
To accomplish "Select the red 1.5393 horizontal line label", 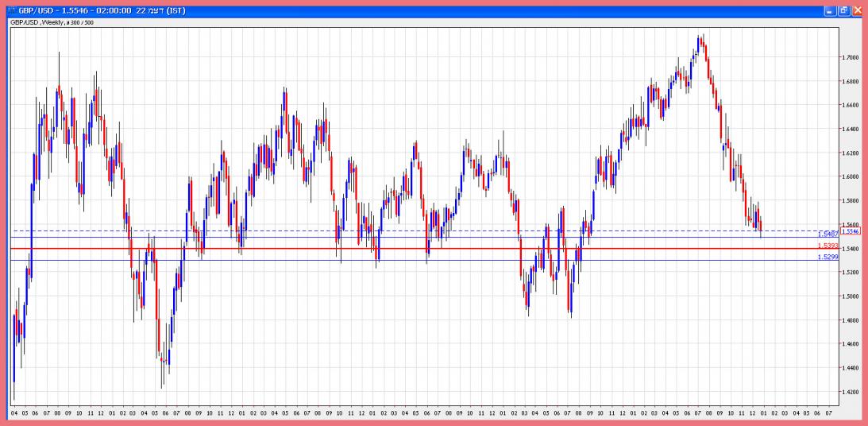I will tap(828, 246).
